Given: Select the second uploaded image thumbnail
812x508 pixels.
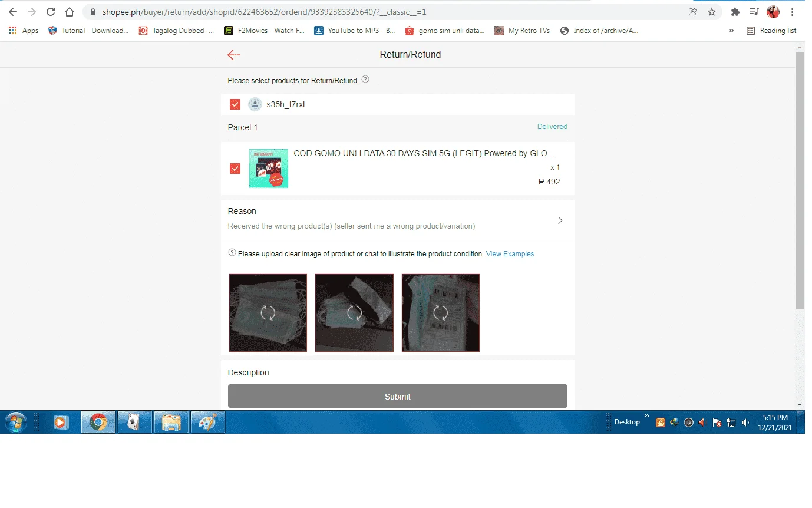Looking at the screenshot, I should [354, 313].
